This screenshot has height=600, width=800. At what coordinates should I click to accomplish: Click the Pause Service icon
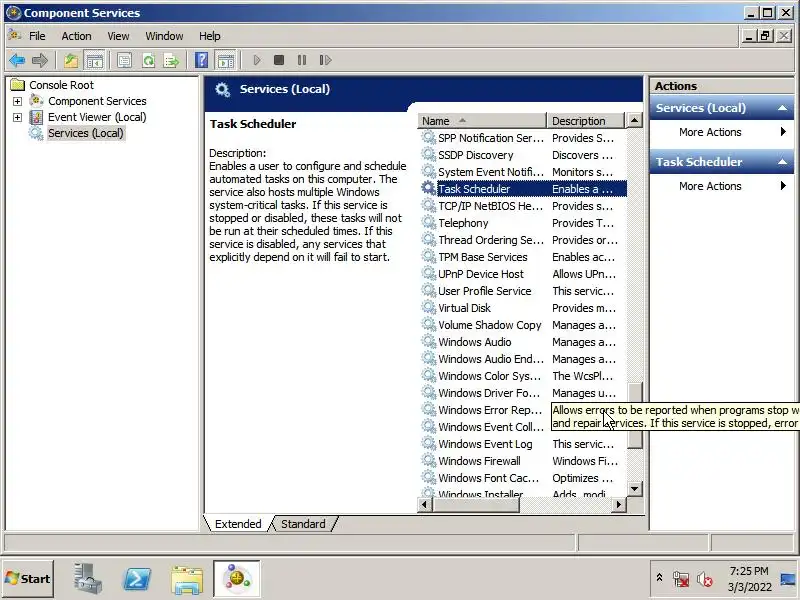302,60
